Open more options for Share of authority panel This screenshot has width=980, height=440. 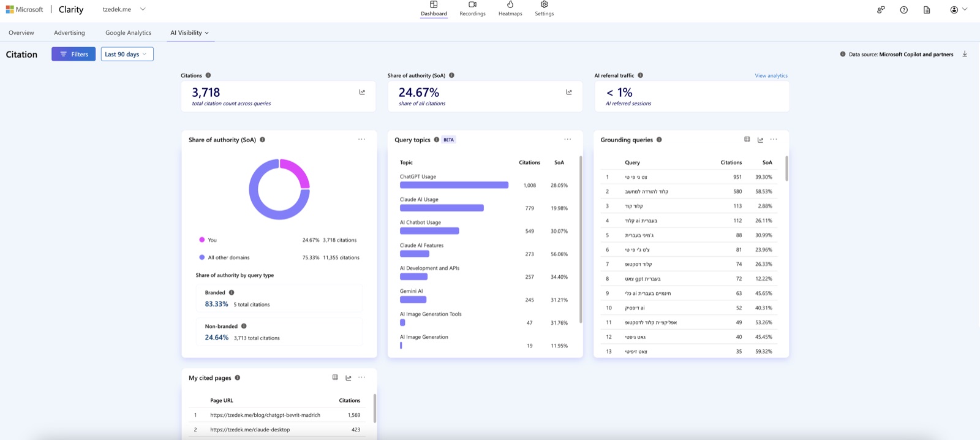pos(362,139)
